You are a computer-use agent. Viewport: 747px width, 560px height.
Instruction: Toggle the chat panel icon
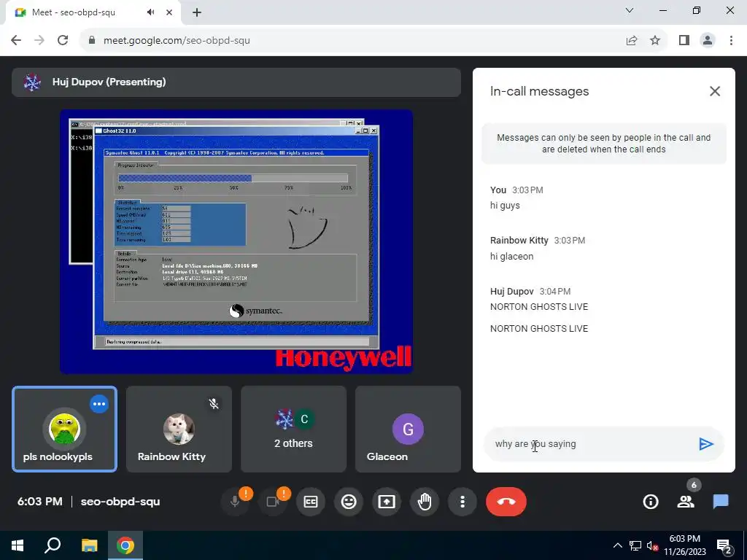pos(721,502)
